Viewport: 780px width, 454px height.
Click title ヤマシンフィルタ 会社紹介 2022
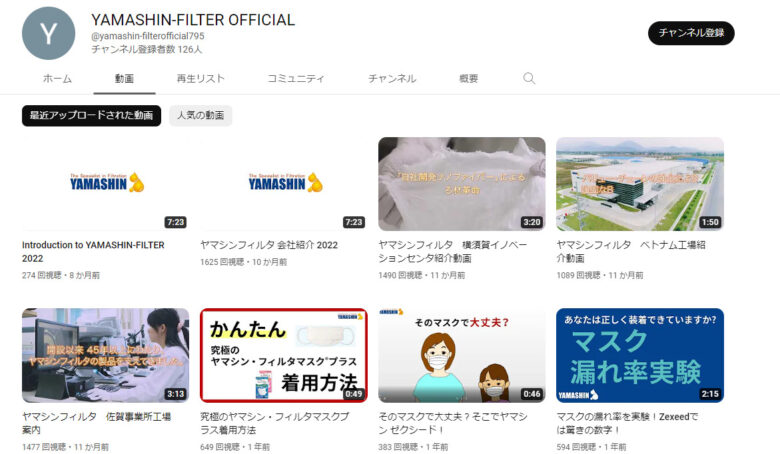click(269, 245)
